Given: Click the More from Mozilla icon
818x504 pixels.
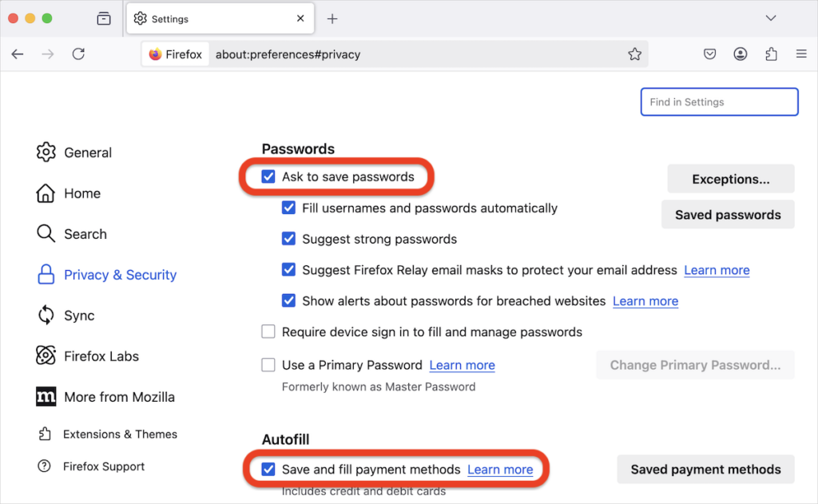Looking at the screenshot, I should pyautogui.click(x=46, y=396).
